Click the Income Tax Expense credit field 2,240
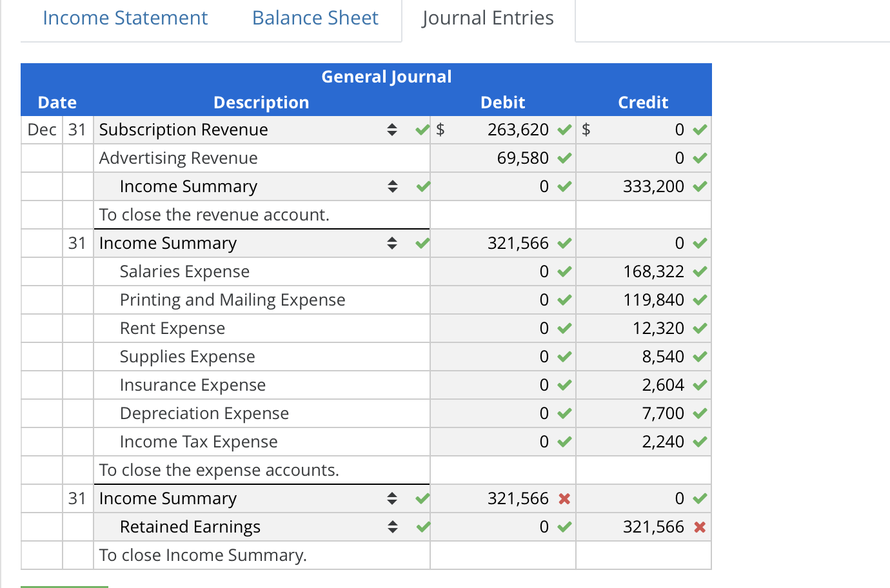This screenshot has height=588, width=890. point(643,442)
